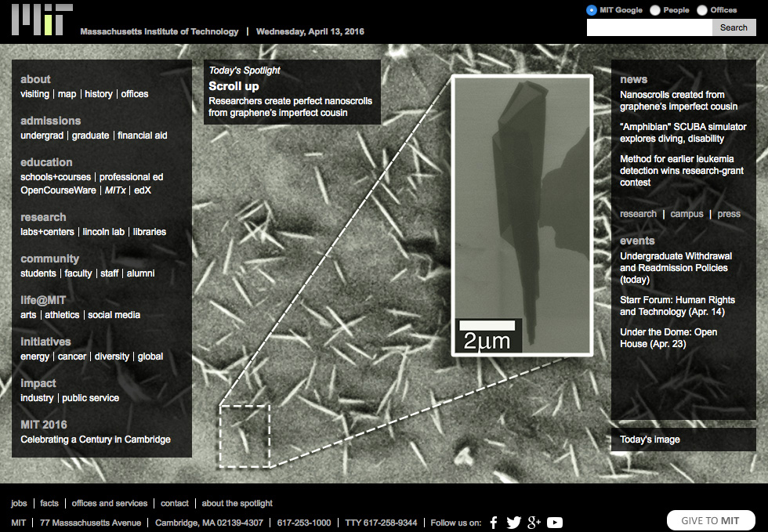The width and height of the screenshot is (768, 532).
Task: Open the 'history' link
Action: (99, 94)
